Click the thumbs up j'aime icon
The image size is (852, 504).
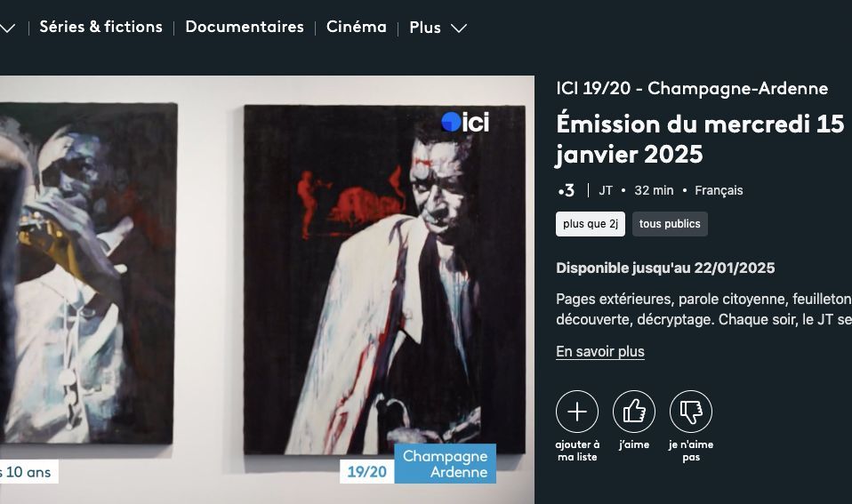634,412
